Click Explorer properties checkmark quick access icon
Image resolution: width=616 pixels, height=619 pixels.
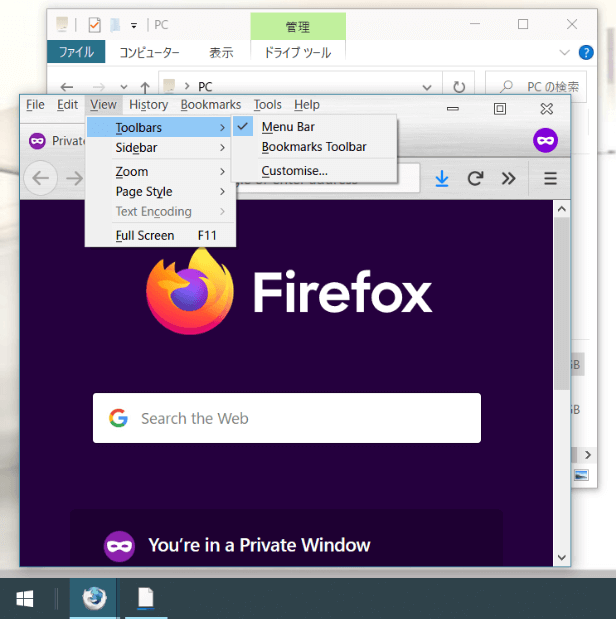(x=94, y=25)
